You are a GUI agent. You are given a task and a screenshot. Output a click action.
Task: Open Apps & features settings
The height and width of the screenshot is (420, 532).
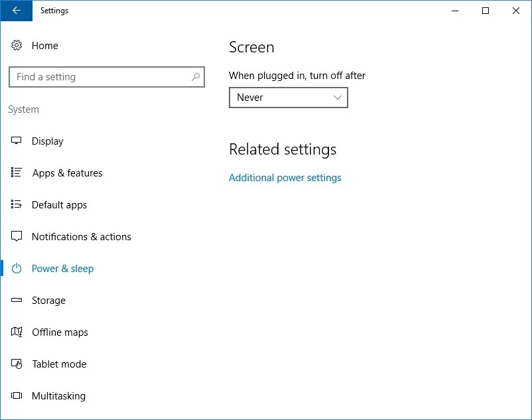click(66, 173)
